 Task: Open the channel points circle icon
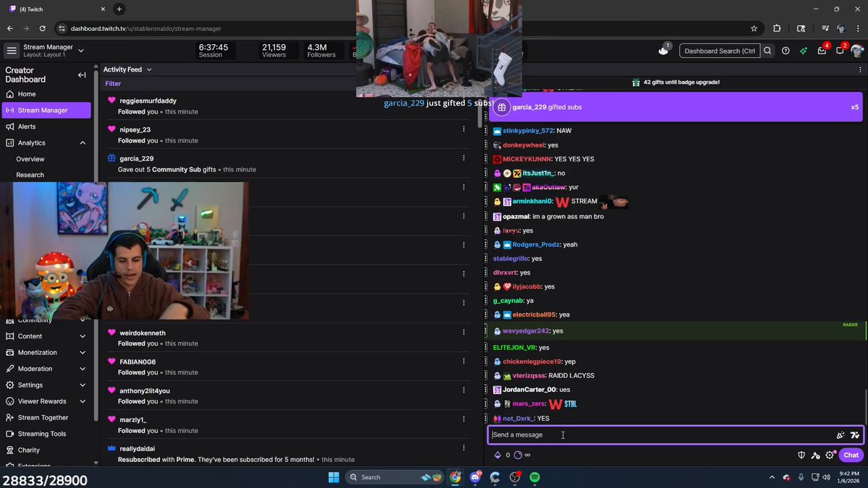518,455
